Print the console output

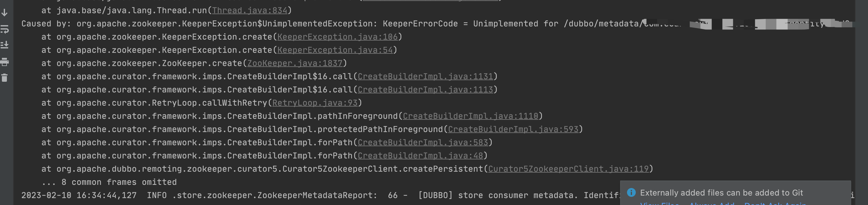(x=4, y=63)
